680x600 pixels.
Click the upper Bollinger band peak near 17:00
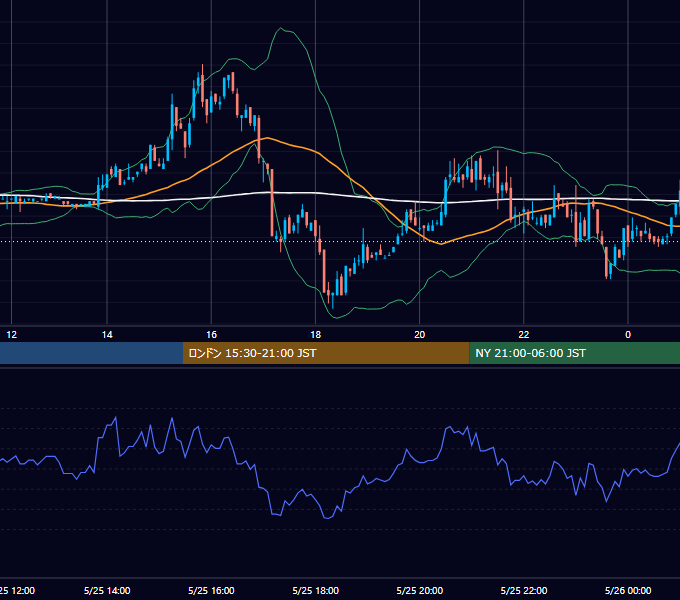point(281,29)
